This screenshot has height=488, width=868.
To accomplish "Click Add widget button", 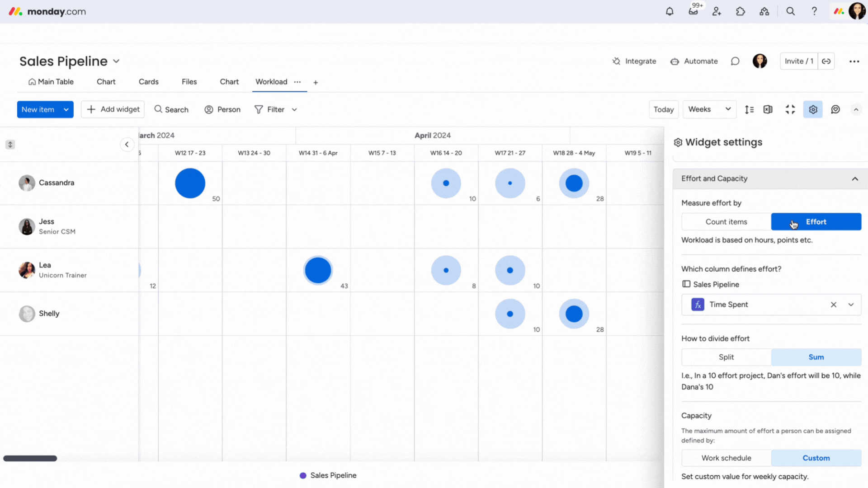I will 113,109.
